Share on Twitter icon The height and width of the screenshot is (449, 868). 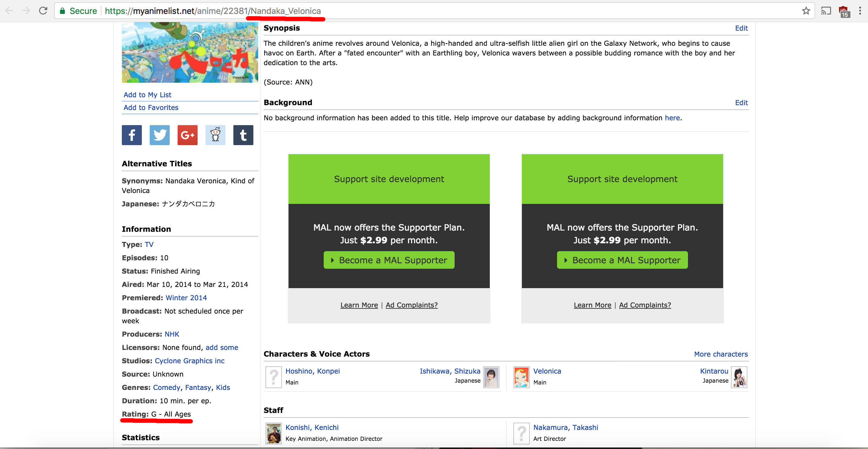[160, 135]
